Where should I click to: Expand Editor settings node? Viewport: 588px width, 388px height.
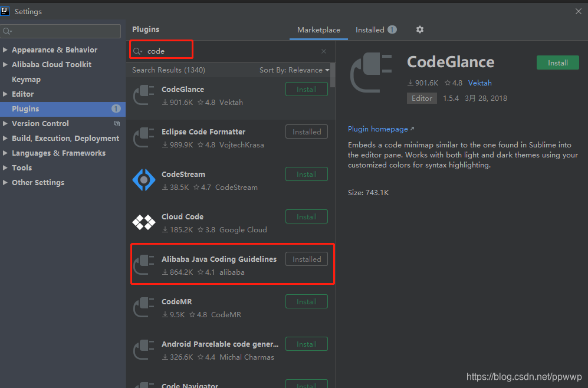pyautogui.click(x=5, y=94)
